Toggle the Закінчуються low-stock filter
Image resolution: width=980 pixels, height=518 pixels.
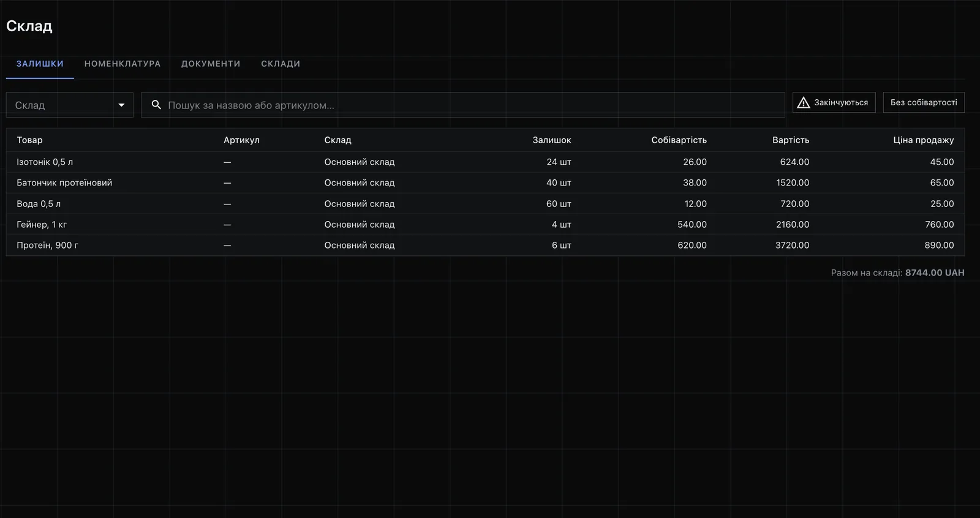(834, 102)
